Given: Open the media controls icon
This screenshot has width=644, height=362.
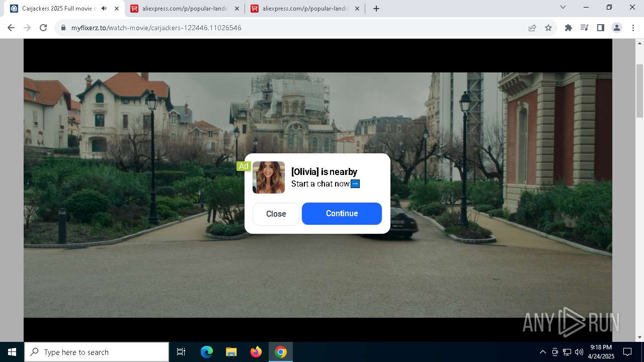Looking at the screenshot, I should (x=584, y=28).
